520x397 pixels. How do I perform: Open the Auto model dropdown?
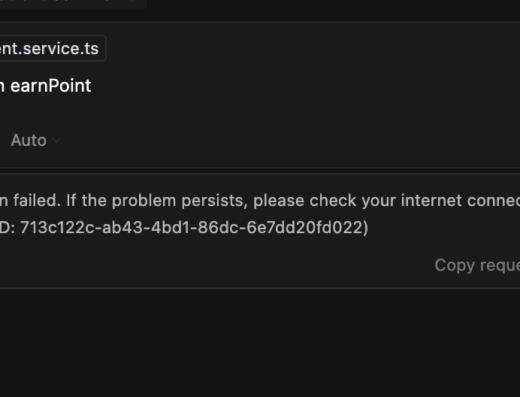pyautogui.click(x=35, y=140)
